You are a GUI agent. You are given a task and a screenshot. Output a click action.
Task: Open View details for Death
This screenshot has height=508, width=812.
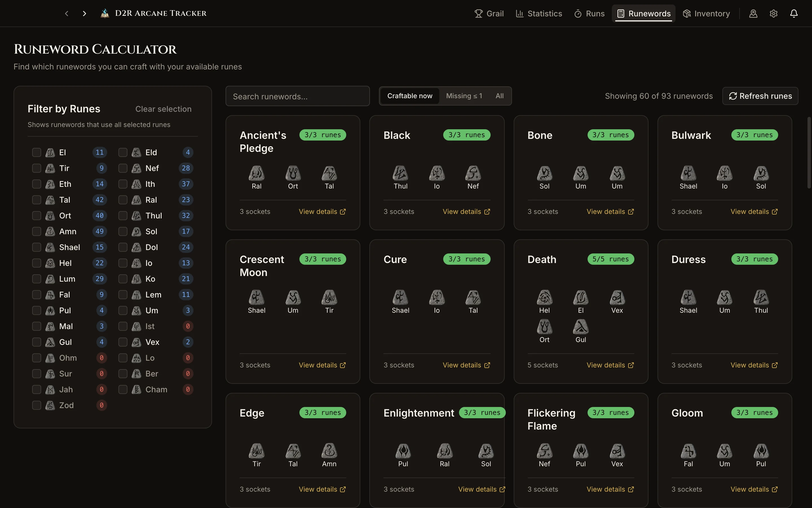(x=610, y=365)
